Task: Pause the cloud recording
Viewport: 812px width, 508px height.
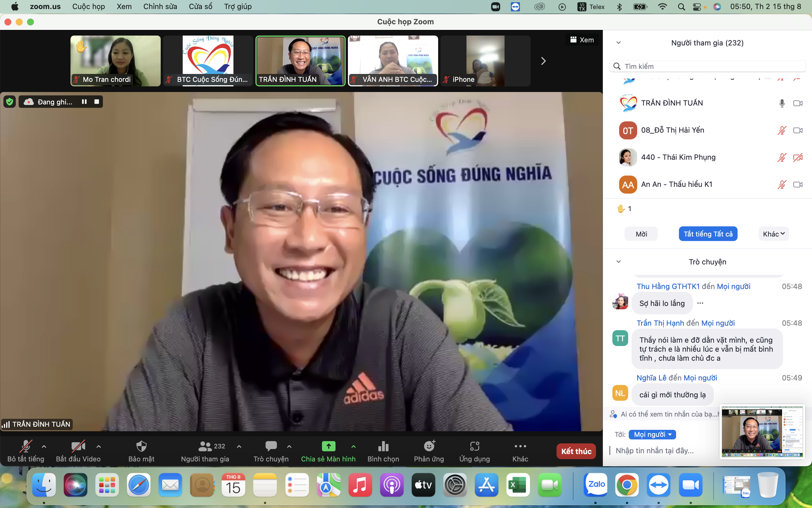Action: (84, 102)
